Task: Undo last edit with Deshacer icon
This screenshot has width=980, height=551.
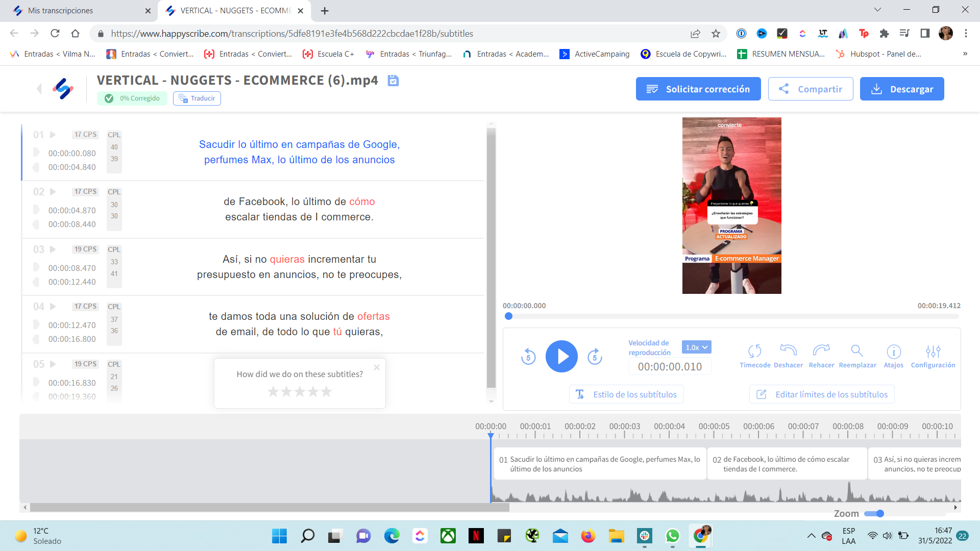Action: pos(788,352)
